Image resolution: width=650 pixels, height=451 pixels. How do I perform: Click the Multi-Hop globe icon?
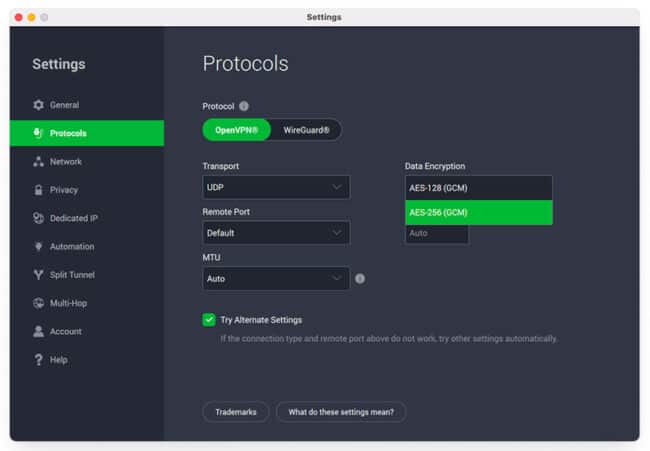38,303
